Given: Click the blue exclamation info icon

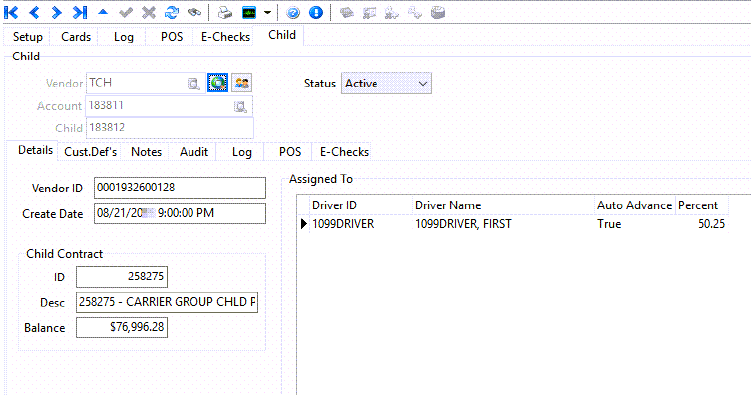Looking at the screenshot, I should tap(316, 13).
